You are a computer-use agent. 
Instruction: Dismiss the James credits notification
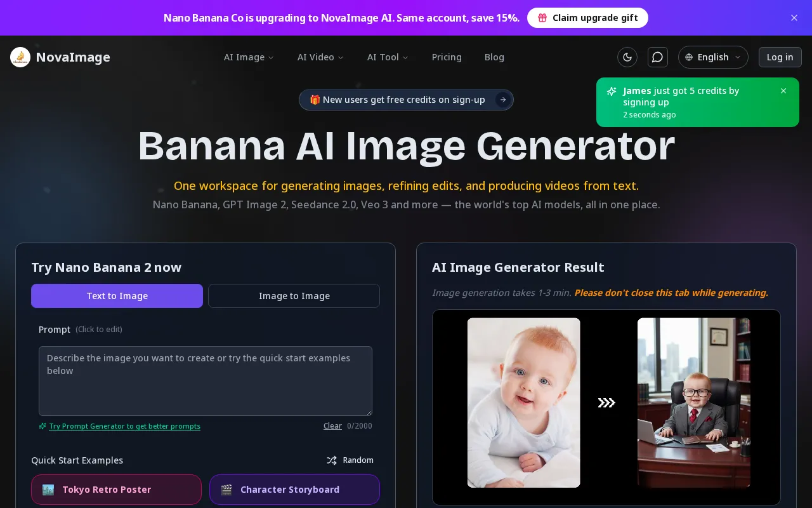click(x=783, y=91)
